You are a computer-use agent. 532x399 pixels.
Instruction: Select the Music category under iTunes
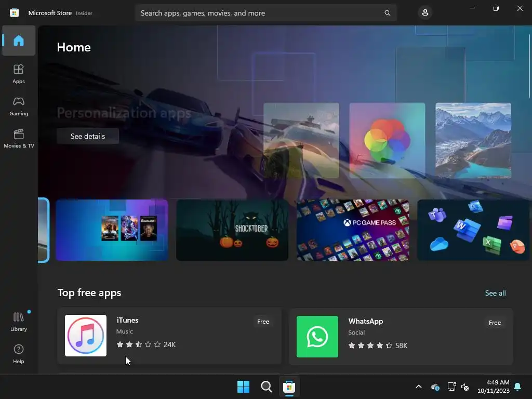tap(125, 331)
